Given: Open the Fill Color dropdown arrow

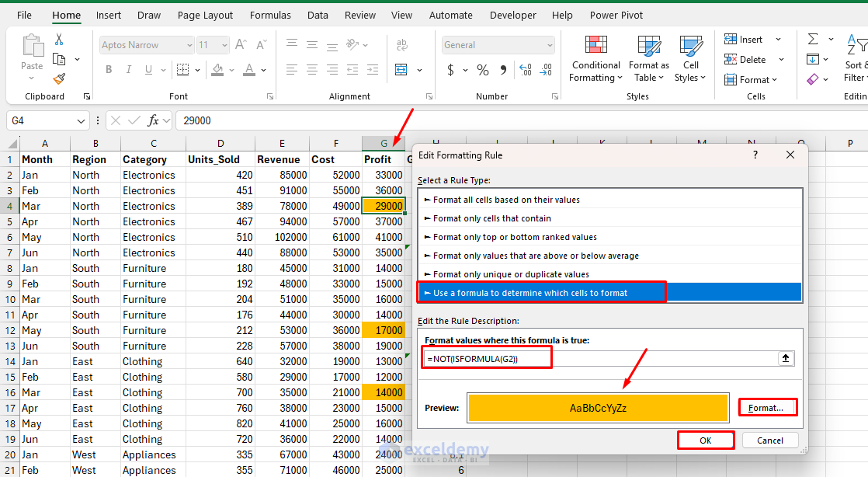Looking at the screenshot, I should click(231, 70).
